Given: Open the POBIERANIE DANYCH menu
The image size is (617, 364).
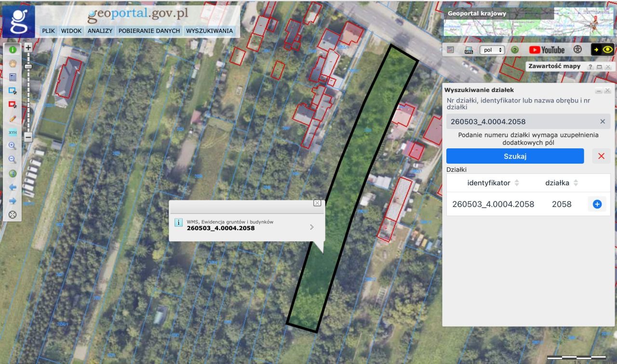Looking at the screenshot, I should coord(148,31).
